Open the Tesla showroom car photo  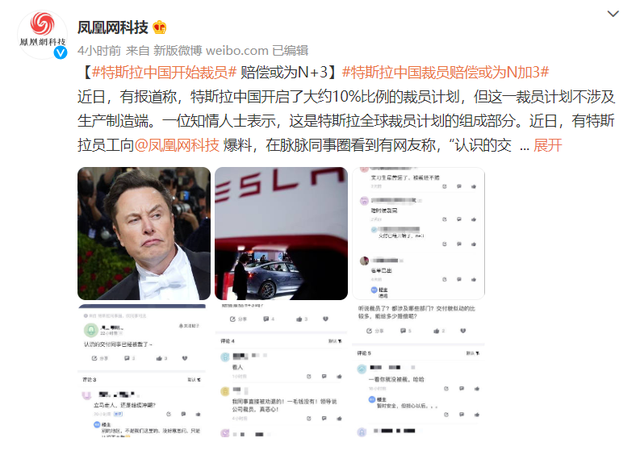coord(281,233)
